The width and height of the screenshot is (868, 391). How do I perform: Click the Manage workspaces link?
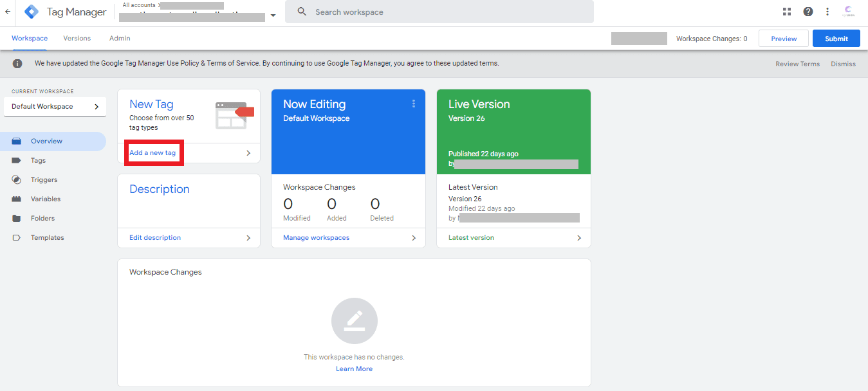[316, 238]
